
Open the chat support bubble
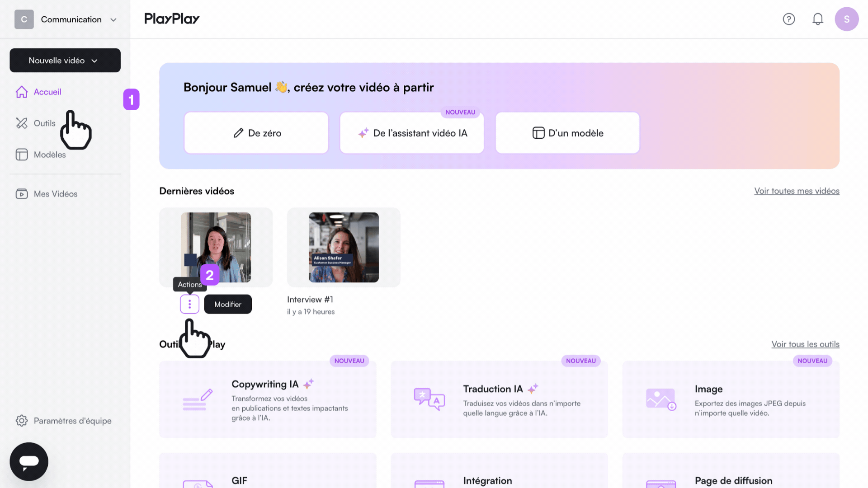pos(29,461)
